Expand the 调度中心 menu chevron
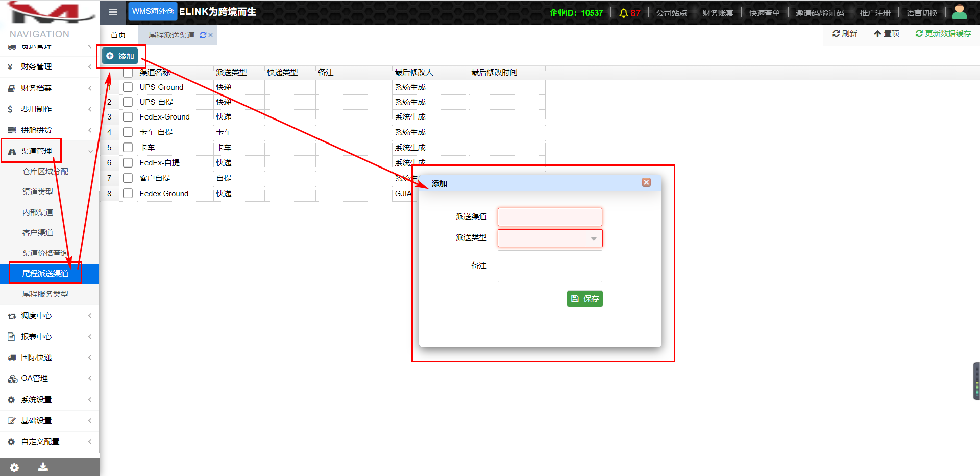This screenshot has height=476, width=980. 90,316
